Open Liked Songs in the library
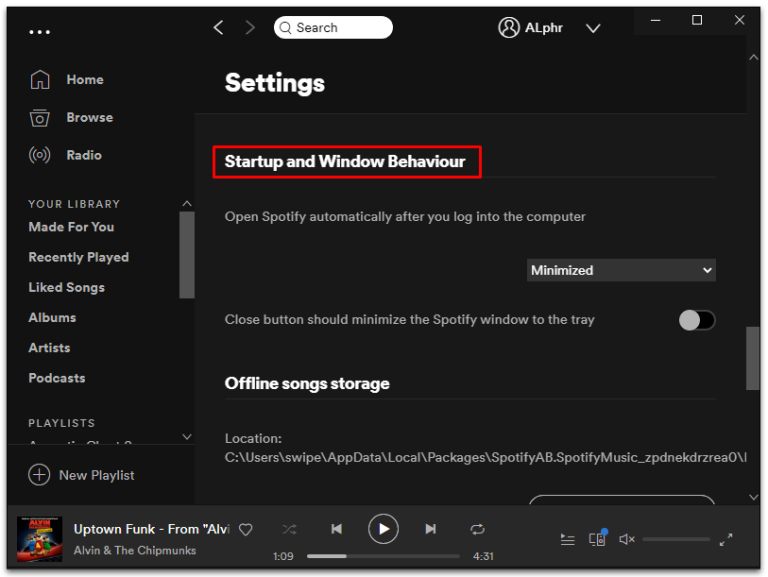768x577 pixels. (66, 287)
